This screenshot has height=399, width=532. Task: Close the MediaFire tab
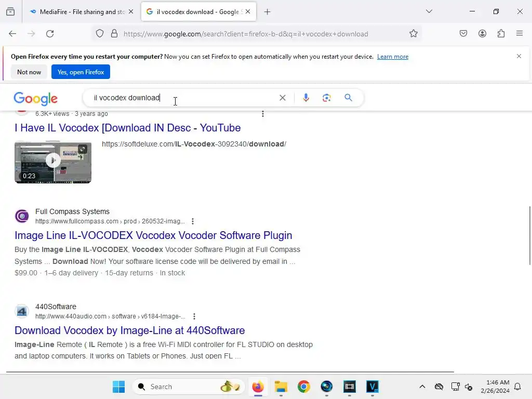(x=131, y=11)
